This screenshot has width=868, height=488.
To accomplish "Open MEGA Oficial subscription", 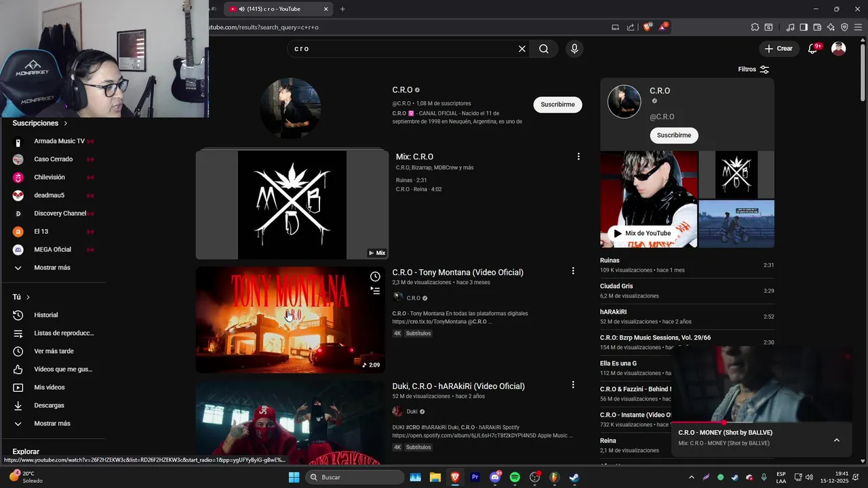I will click(x=53, y=249).
